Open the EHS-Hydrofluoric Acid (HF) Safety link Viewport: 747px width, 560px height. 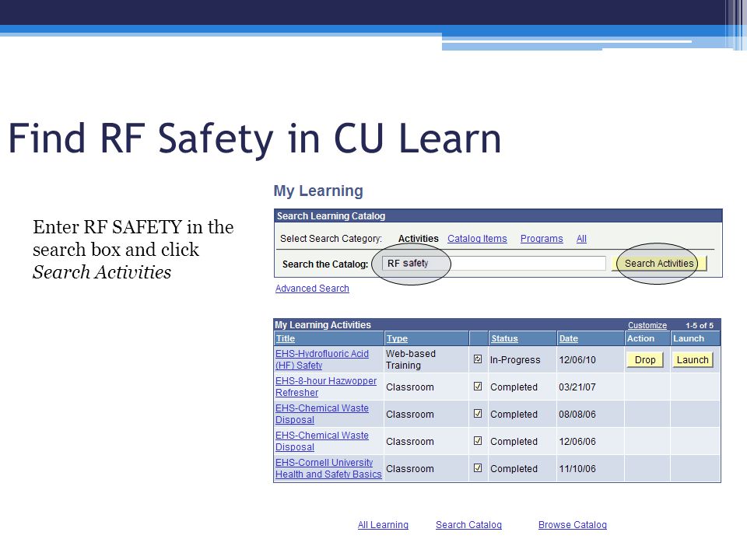[322, 359]
